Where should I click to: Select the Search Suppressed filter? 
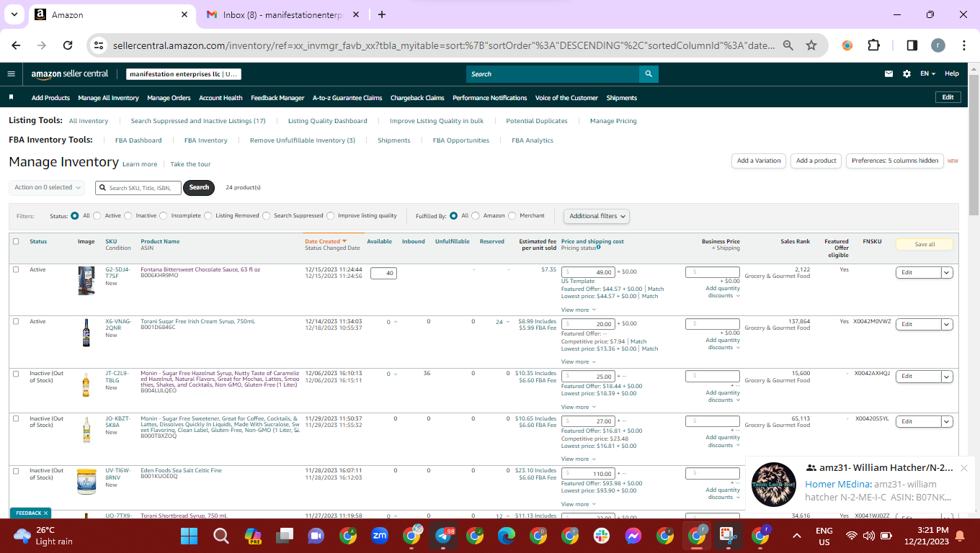tap(267, 215)
